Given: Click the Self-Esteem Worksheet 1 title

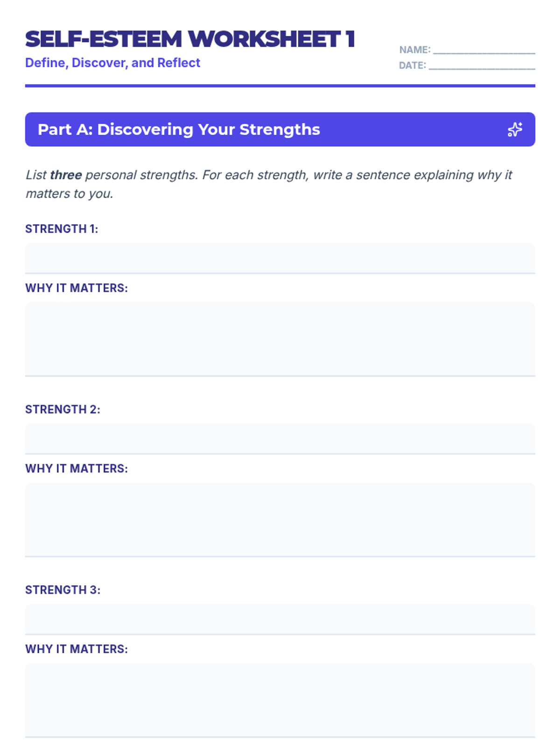Looking at the screenshot, I should 190,39.
